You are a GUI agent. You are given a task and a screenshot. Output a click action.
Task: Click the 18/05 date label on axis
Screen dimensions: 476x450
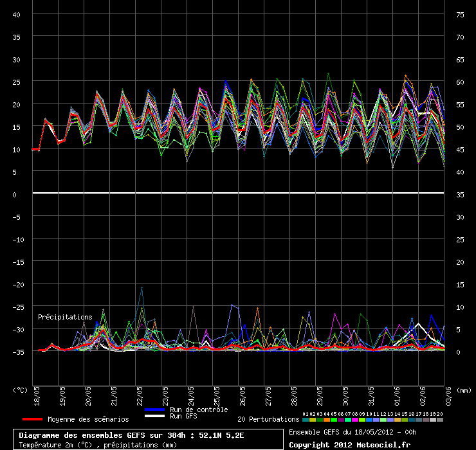(x=37, y=396)
